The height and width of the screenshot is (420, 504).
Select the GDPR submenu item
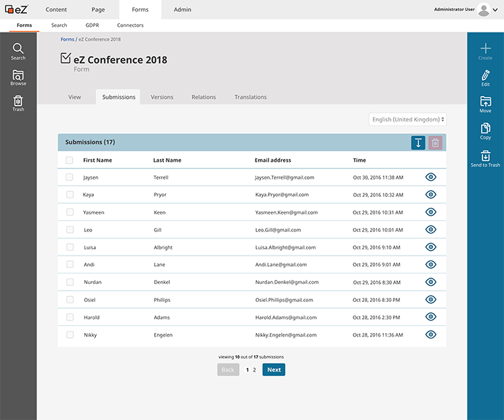(x=93, y=25)
